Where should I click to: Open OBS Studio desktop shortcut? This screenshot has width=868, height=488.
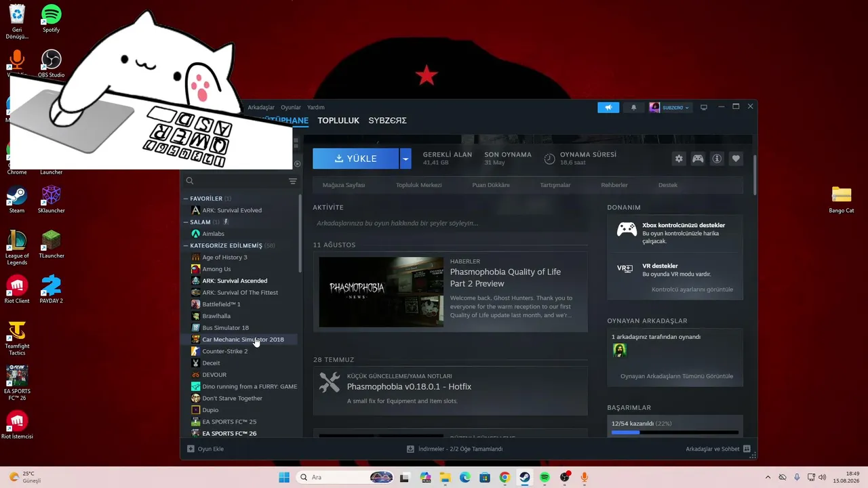(51, 64)
